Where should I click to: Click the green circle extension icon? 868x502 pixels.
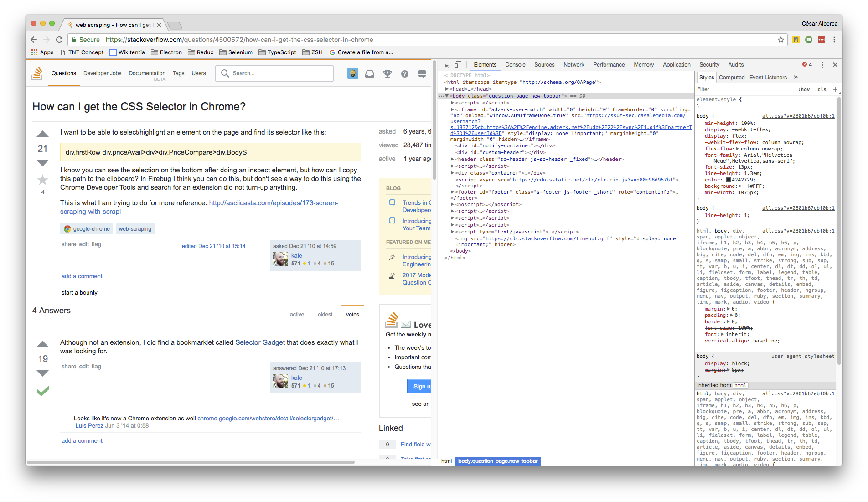tap(809, 40)
